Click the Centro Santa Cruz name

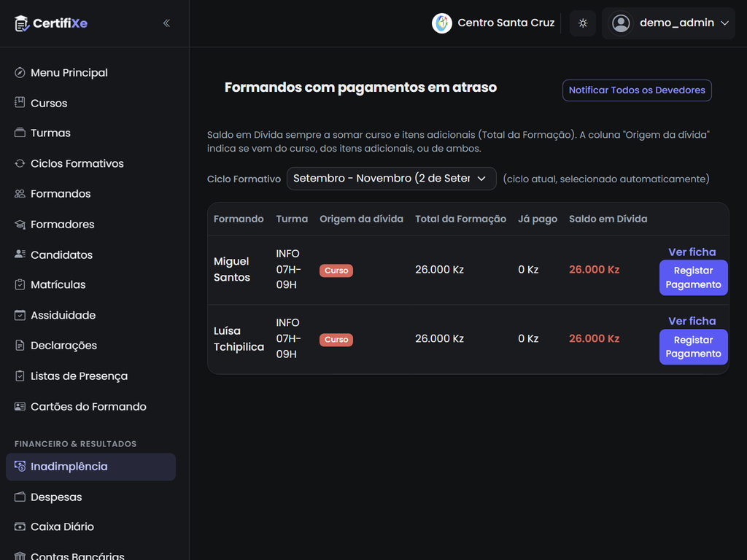[x=506, y=23]
